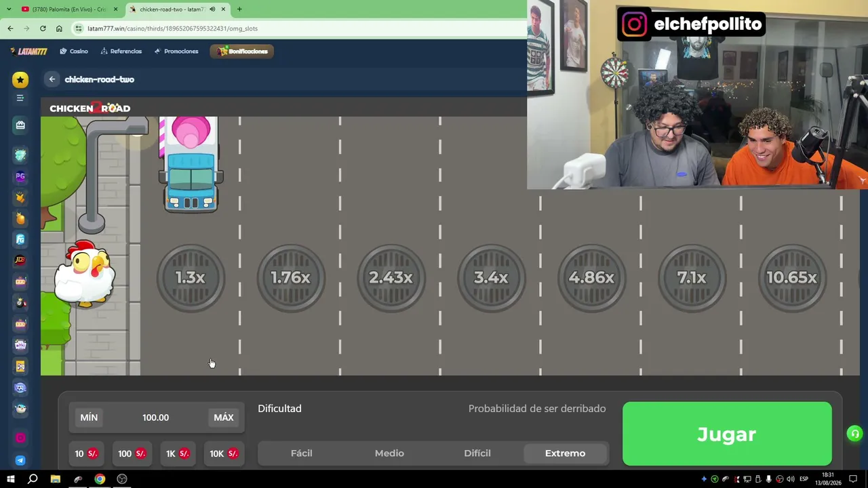Open the Casino menu
The width and height of the screenshot is (868, 488).
click(74, 52)
